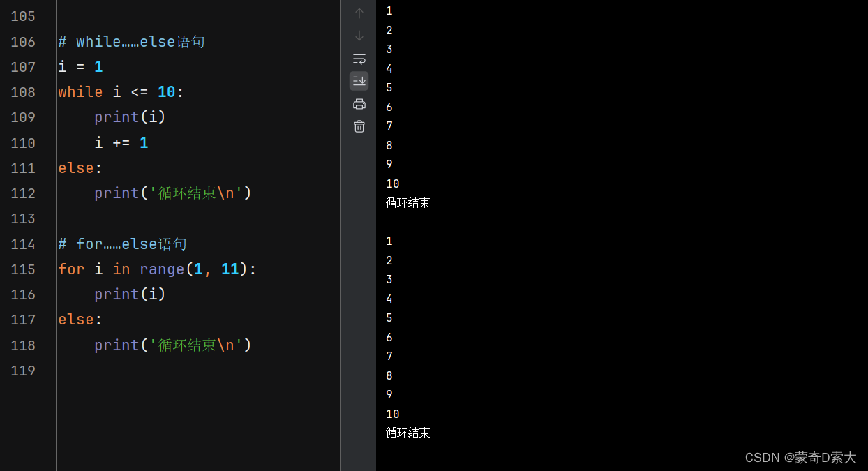Viewport: 868px width, 471px height.
Task: Click the code 'while i <= 10:'
Action: [121, 92]
